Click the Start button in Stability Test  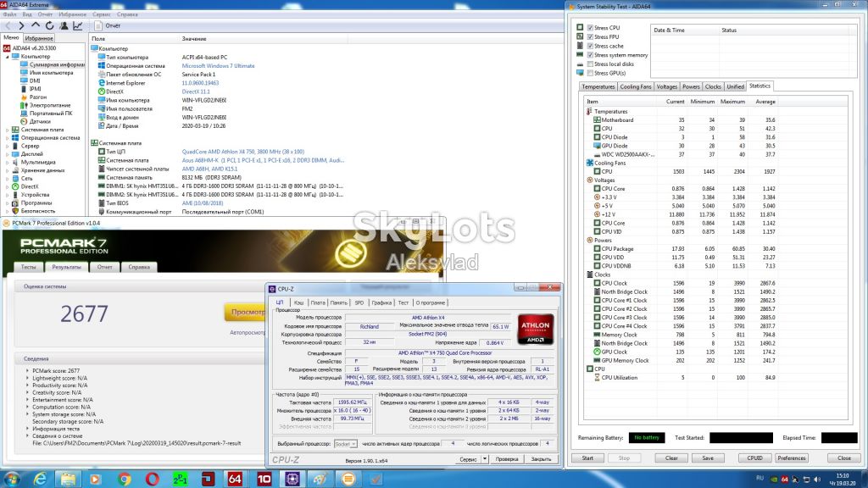pyautogui.click(x=587, y=458)
